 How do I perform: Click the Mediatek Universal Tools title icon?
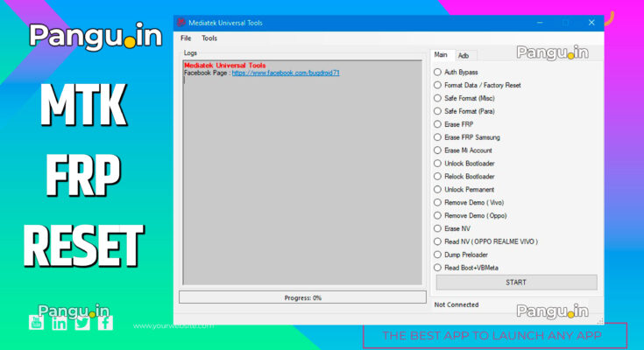tap(180, 23)
